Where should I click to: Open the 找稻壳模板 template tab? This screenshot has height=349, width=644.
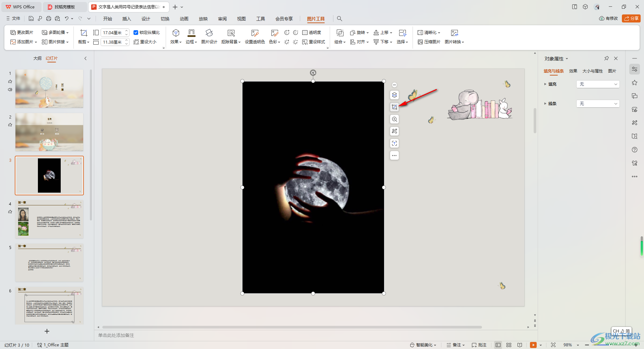pos(65,7)
